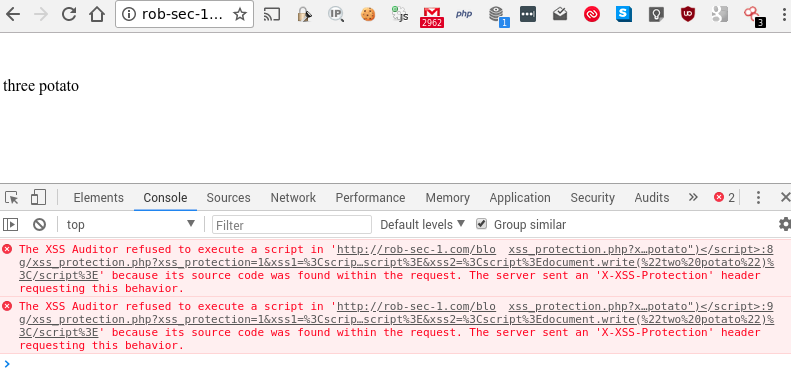Open the top execution context dropdown

(x=131, y=225)
